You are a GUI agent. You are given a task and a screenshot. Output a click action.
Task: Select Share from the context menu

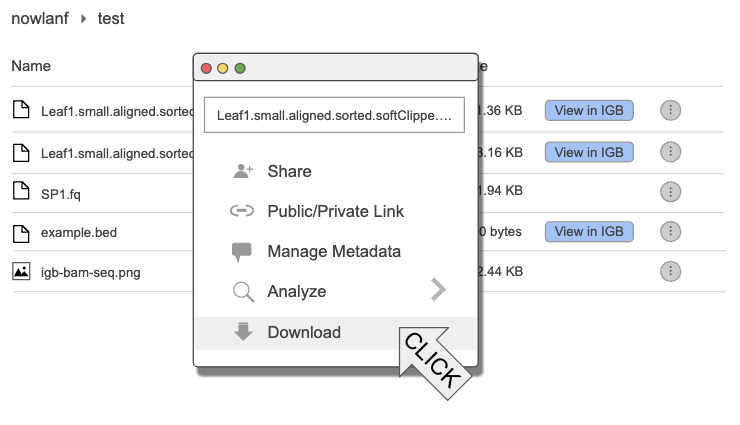pyautogui.click(x=289, y=171)
